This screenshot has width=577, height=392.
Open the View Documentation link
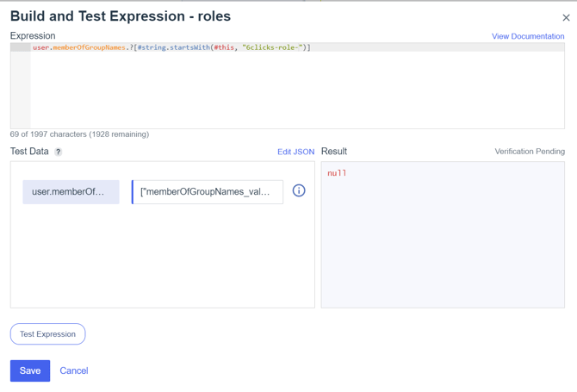(528, 36)
